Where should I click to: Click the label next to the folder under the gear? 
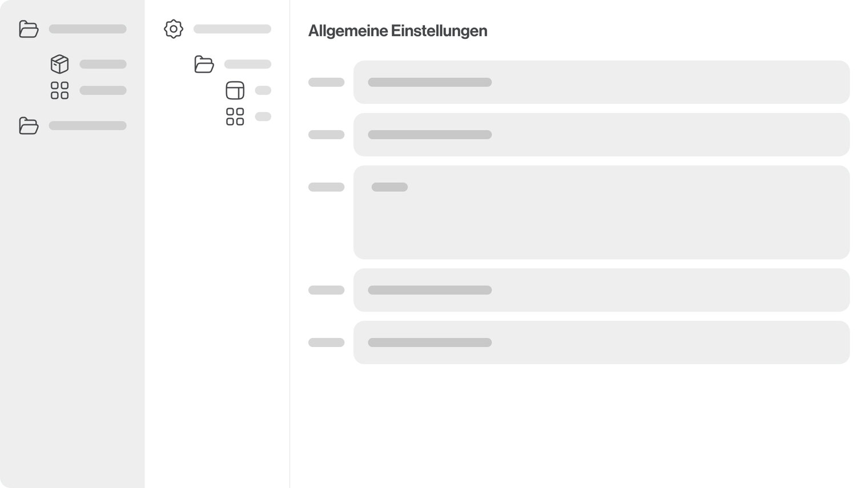(247, 64)
